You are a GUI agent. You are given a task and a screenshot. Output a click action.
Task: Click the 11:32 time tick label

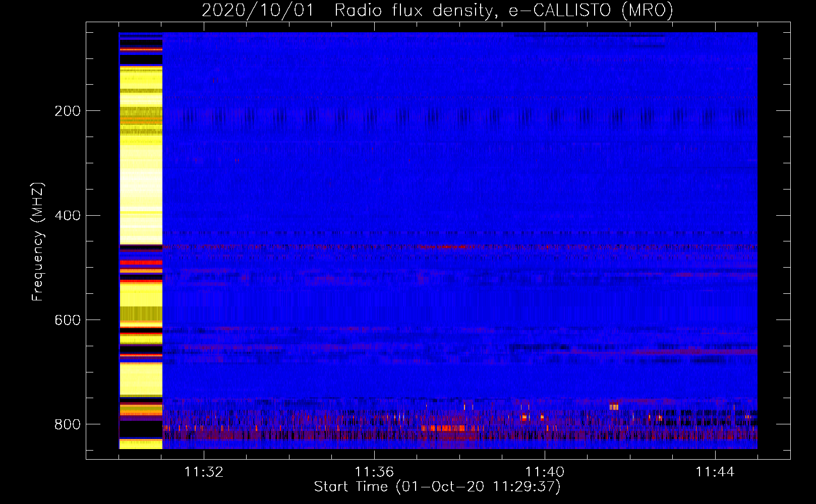point(204,472)
